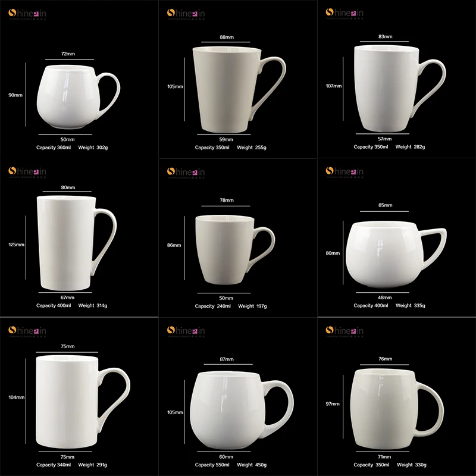Click the Shinepin logo above the 85mm mug
Viewport: 476px width, 476px height.
[345, 172]
